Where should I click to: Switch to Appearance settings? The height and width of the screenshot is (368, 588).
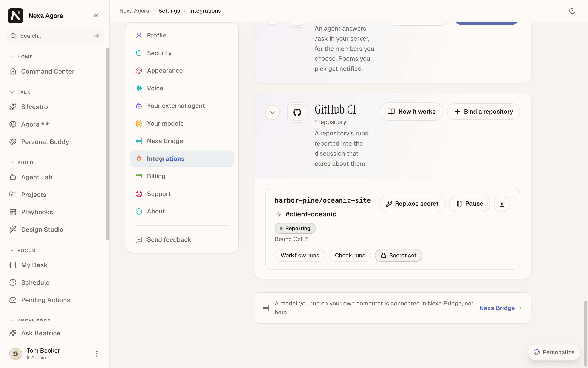[182, 71]
